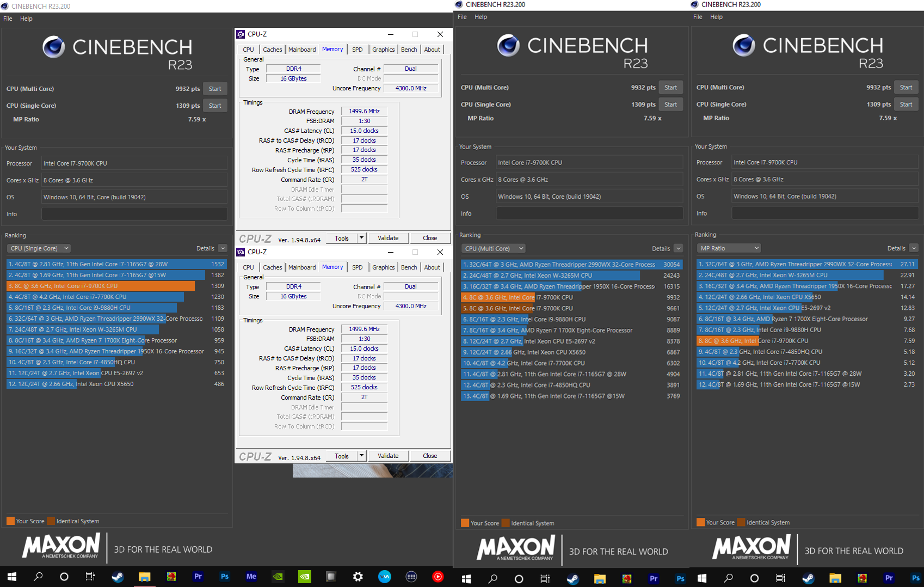The height and width of the screenshot is (587, 924).
Task: Click the Tools button in the upper CPU-Z window
Action: [x=342, y=238]
